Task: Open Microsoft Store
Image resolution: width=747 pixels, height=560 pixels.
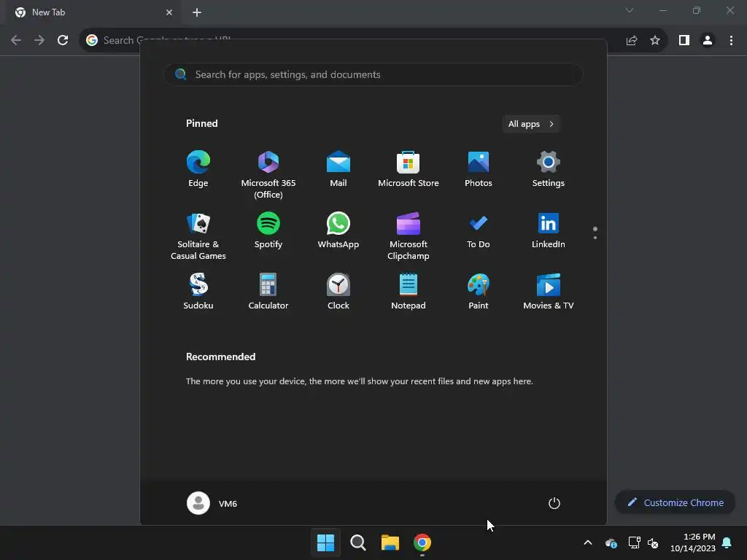Action: [409, 169]
